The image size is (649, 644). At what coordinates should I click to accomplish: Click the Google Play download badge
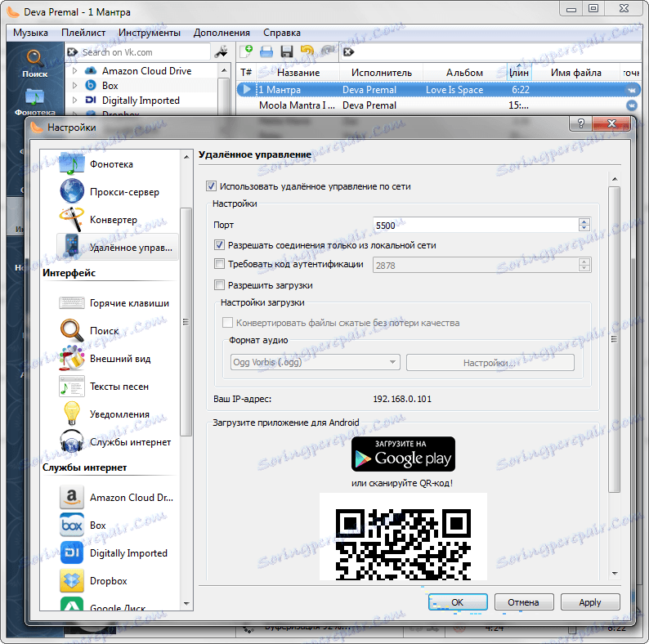(x=403, y=454)
